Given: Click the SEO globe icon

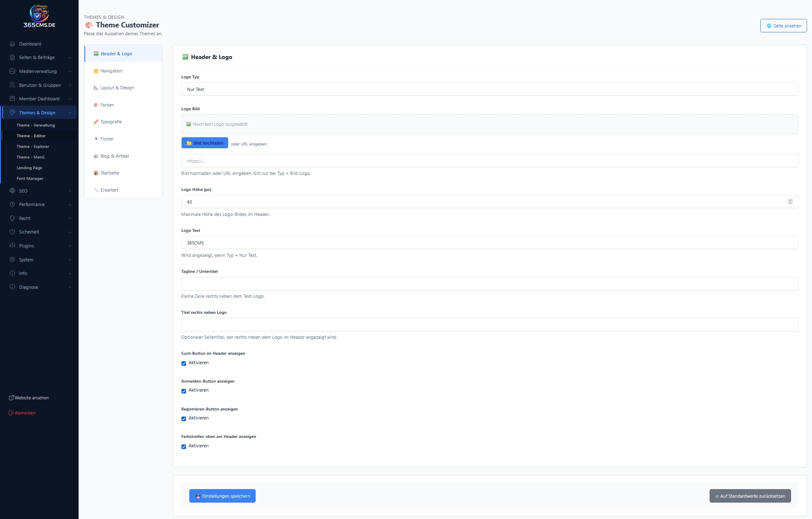Looking at the screenshot, I should pyautogui.click(x=12, y=191).
